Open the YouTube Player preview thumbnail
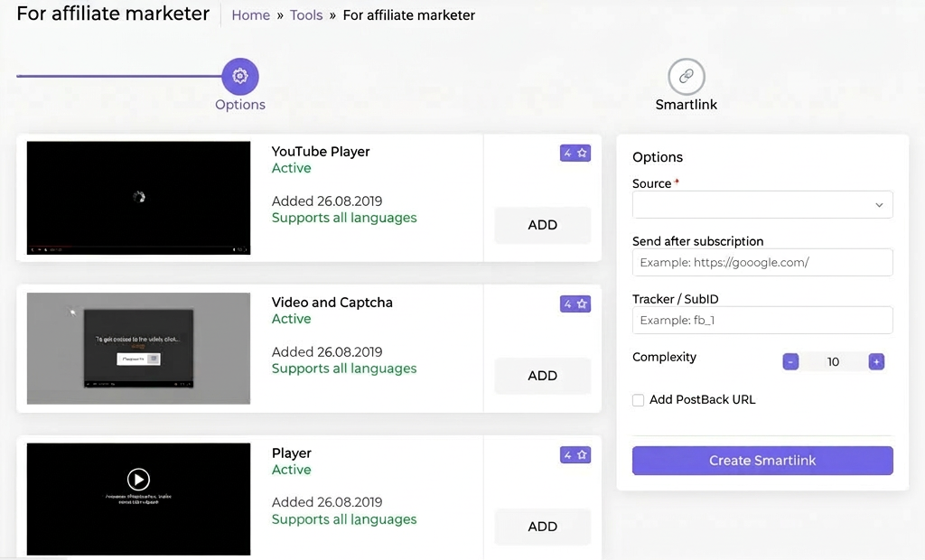 138,198
